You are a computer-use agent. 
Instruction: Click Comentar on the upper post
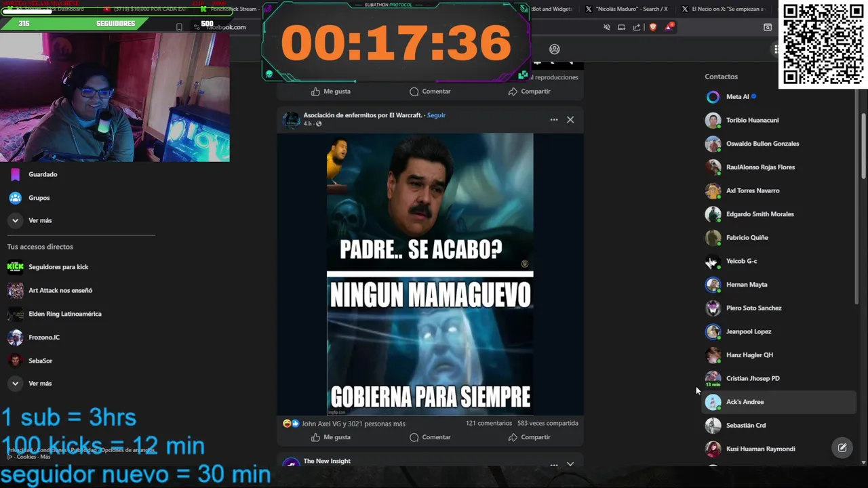(430, 91)
